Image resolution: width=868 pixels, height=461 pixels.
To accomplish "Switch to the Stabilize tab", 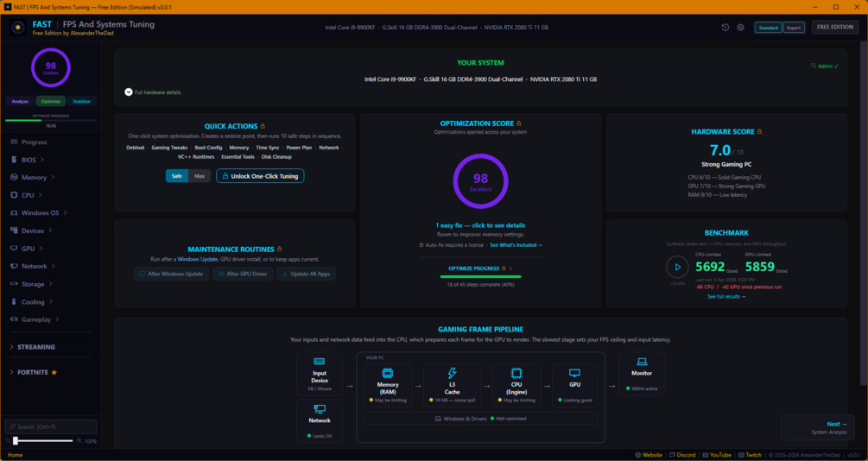I will [x=81, y=101].
